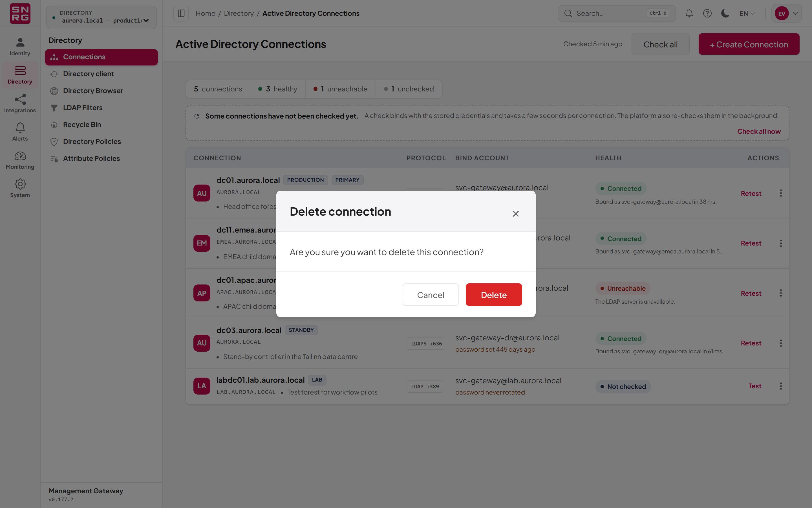Click the 'password never rotated' warning

pos(490,392)
